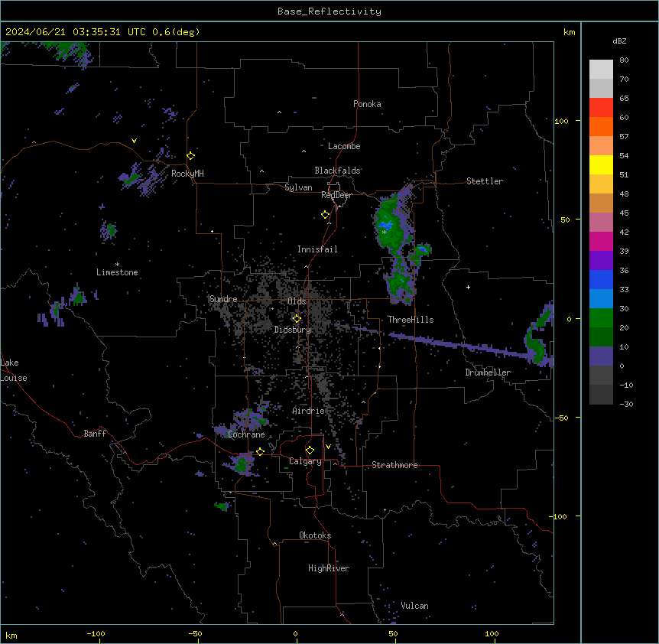
Task: Select the bright green 20-30 dBZ swatch
Action: click(x=601, y=318)
